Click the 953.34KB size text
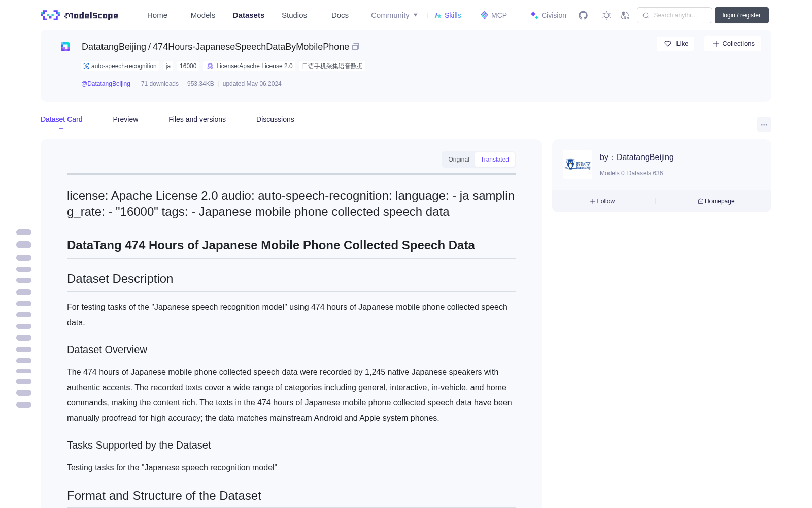Viewport: 812px width, 508px height. 200,84
